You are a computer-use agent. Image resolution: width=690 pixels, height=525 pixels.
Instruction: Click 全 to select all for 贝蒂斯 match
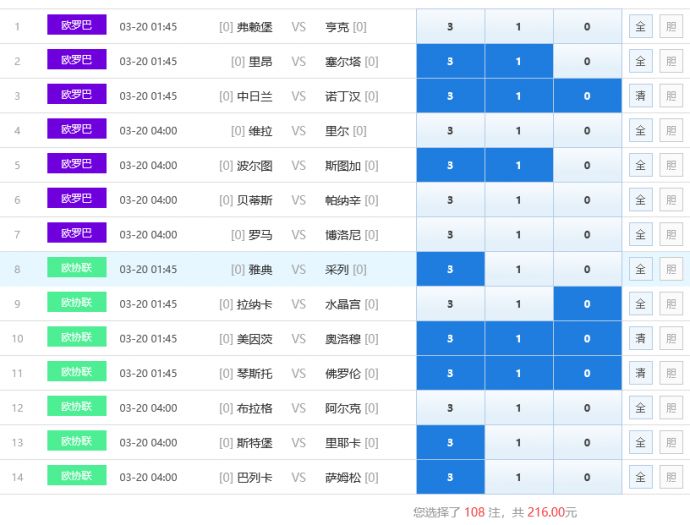click(x=640, y=200)
